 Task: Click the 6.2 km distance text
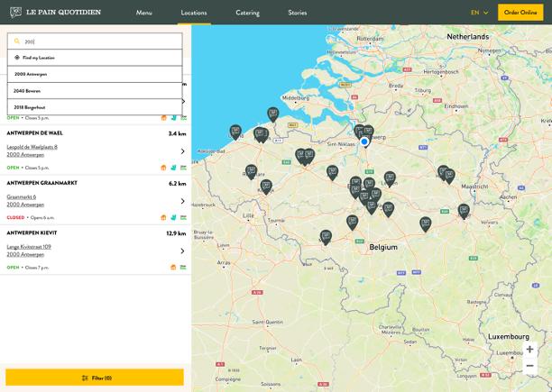tap(178, 184)
